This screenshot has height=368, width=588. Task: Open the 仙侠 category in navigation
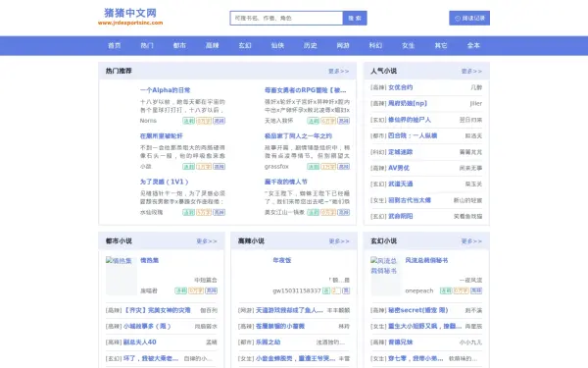coord(277,45)
